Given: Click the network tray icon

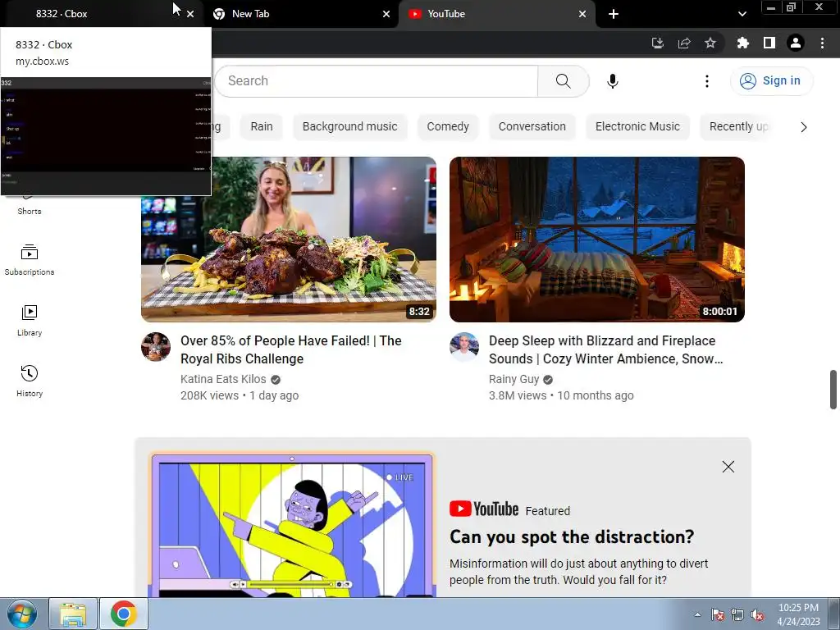Looking at the screenshot, I should tap(737, 614).
